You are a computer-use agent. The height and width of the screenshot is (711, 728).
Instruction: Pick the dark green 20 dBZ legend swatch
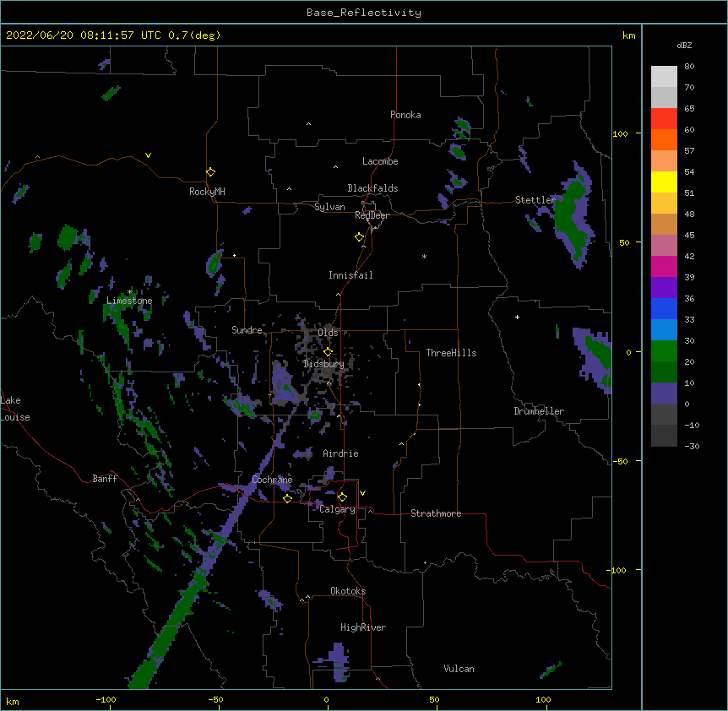pos(664,372)
